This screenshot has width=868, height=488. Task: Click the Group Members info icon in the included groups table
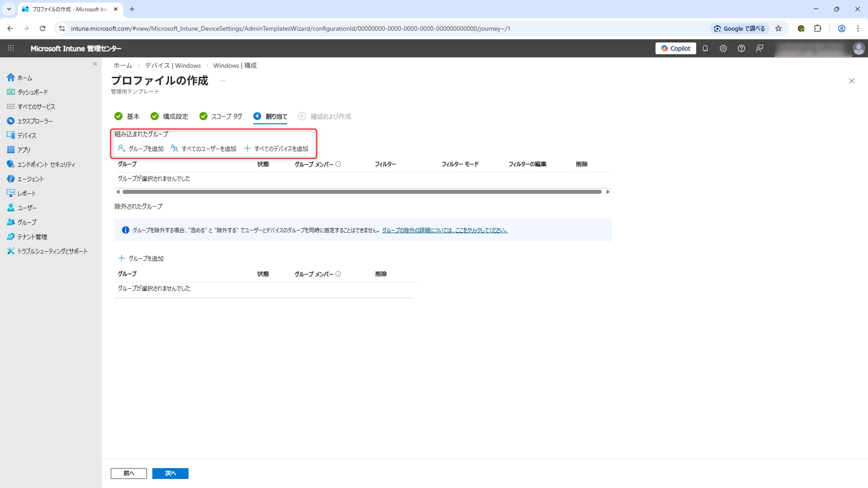pos(338,164)
